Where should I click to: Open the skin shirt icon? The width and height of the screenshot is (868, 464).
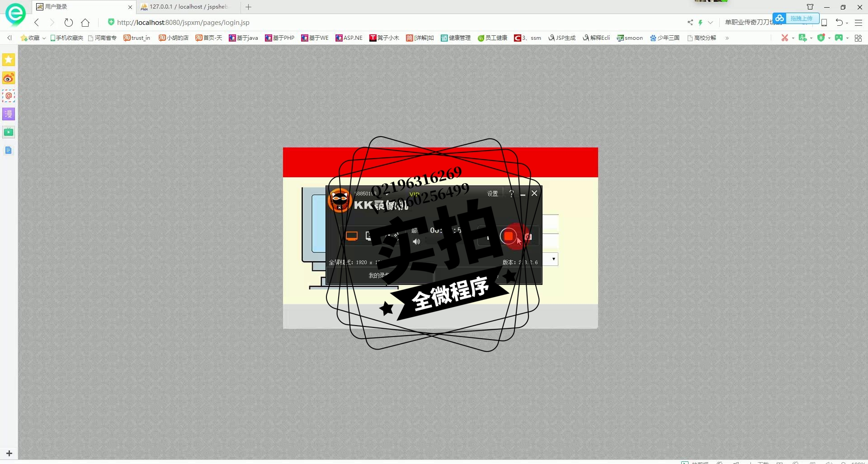click(810, 7)
